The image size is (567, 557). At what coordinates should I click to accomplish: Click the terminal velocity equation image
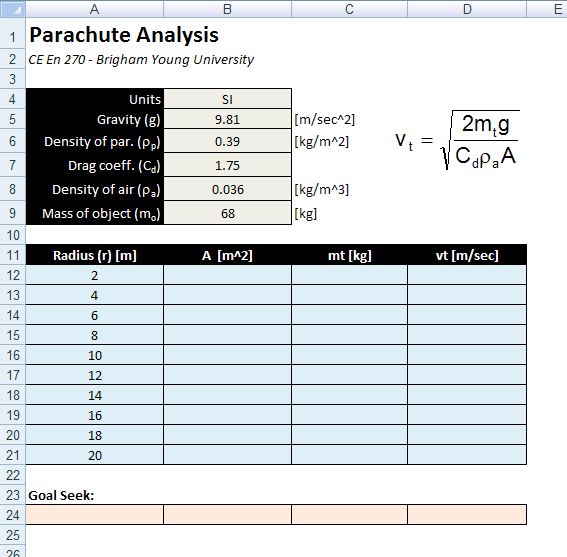point(457,140)
